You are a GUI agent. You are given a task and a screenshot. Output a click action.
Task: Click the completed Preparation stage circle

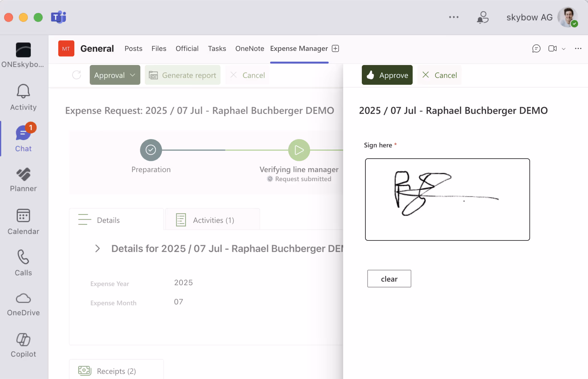pyautogui.click(x=151, y=150)
